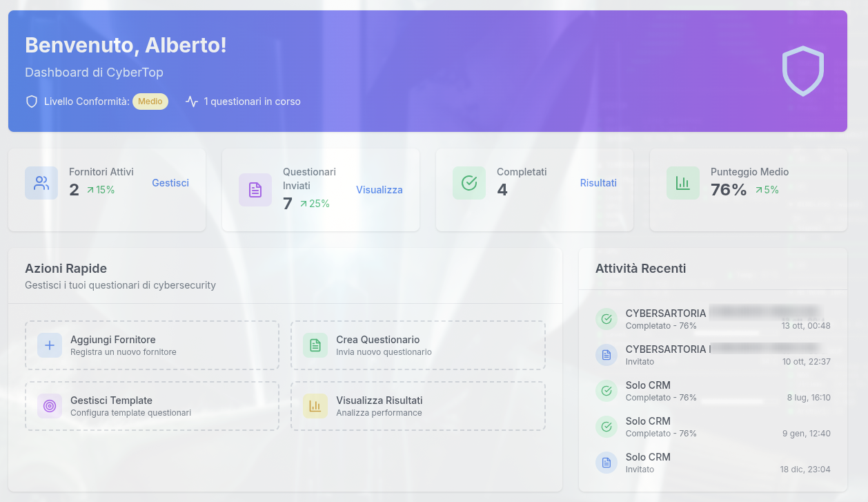Open CYBERSARTORIA activity marked Invitato
This screenshot has width=868, height=502.
pyautogui.click(x=713, y=355)
